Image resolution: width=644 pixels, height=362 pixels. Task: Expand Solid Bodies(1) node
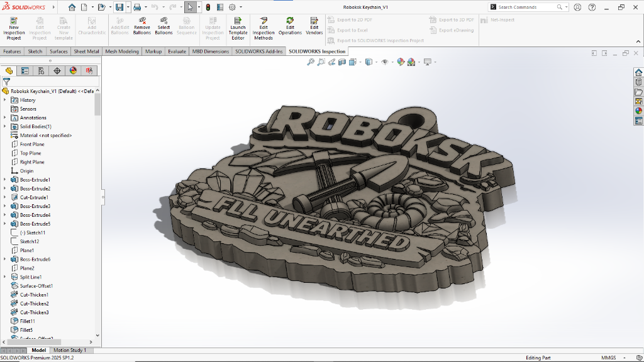tap(5, 126)
